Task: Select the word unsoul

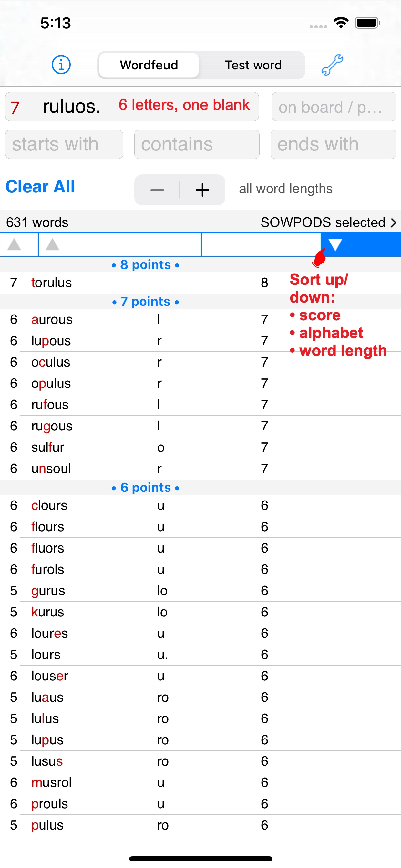Action: point(51,469)
